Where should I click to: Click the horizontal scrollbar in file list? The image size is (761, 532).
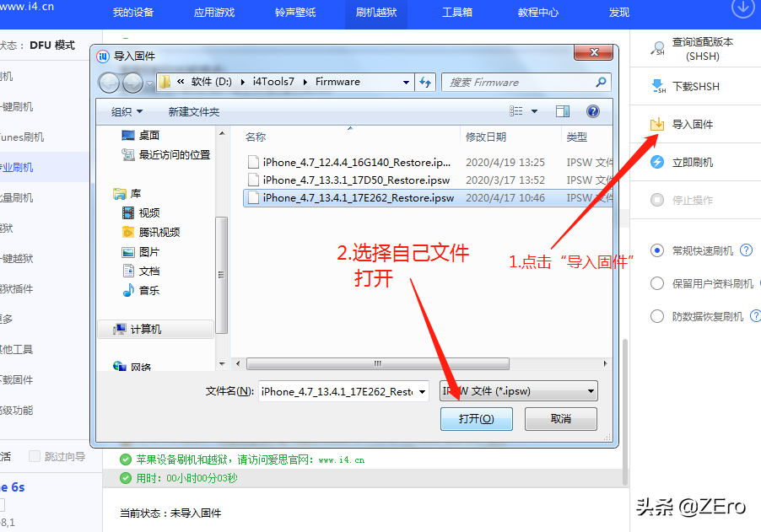[378, 363]
